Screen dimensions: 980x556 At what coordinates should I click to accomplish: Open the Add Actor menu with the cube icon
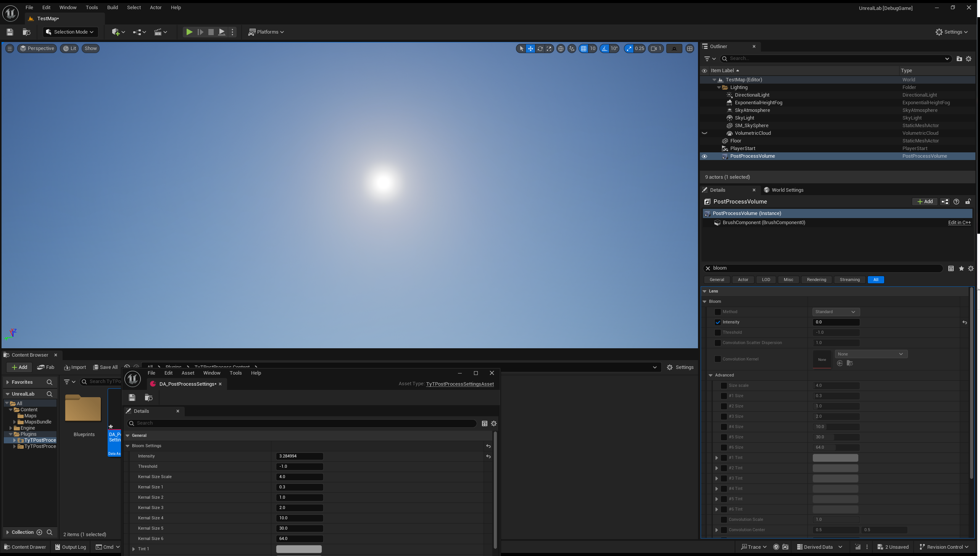pyautogui.click(x=116, y=32)
